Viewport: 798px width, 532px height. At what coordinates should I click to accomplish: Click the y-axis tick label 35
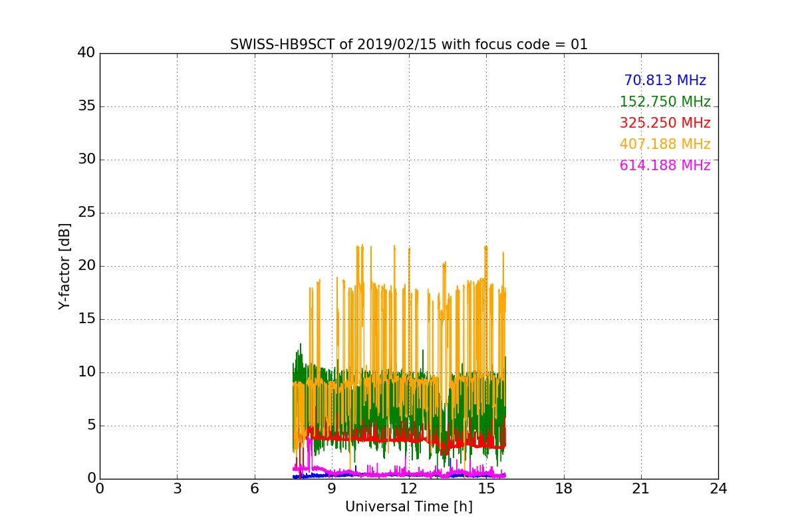pos(86,106)
